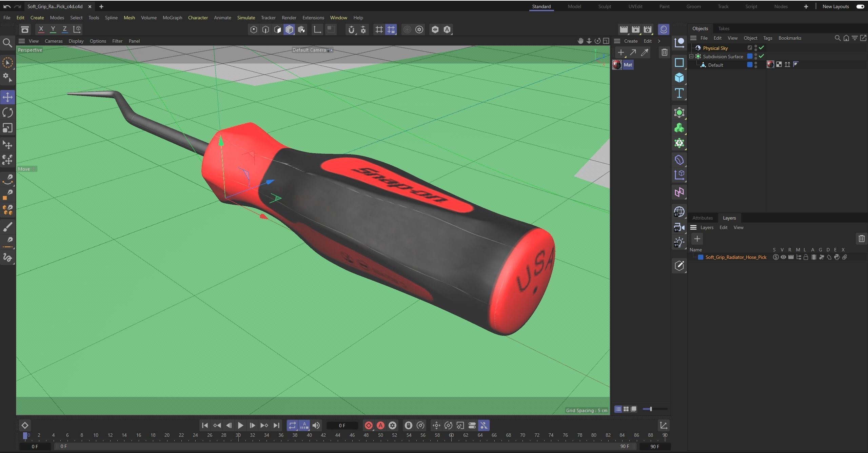868x453 pixels.
Task: Delete material using trash icon
Action: tap(664, 53)
